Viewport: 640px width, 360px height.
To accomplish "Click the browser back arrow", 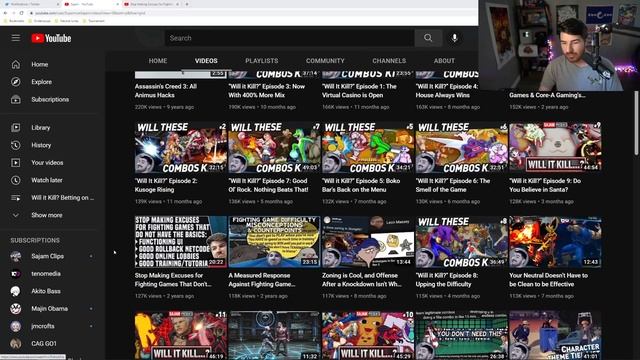I will pyautogui.click(x=5, y=13).
